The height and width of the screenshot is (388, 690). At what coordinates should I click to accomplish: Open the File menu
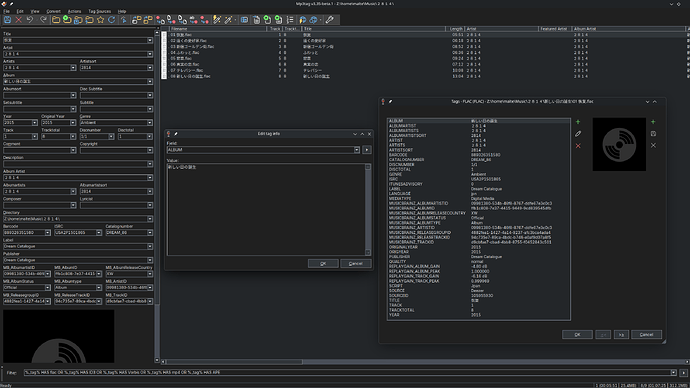point(7,11)
